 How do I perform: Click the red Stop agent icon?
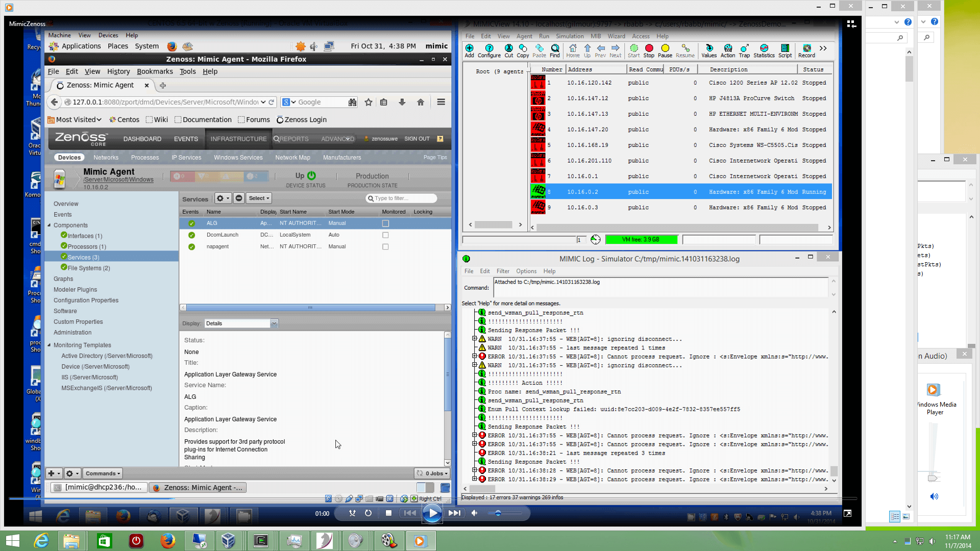click(x=649, y=51)
